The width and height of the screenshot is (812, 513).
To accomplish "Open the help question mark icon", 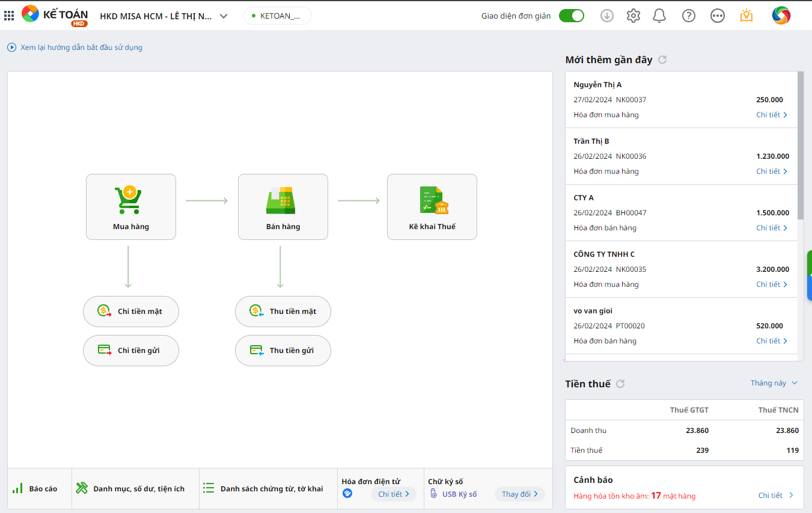I will [689, 16].
